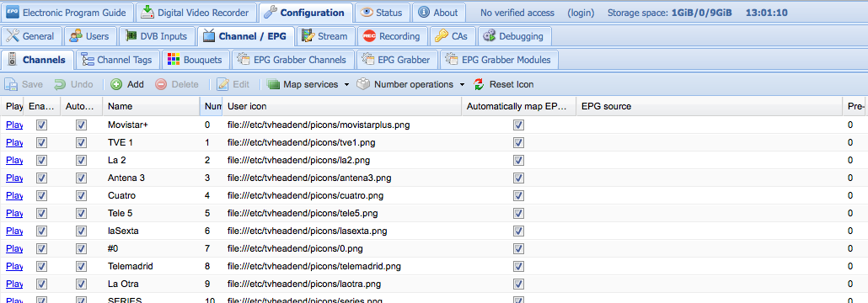Click the telemadrid.png icon path
Screen dimensions: 868x303
click(x=313, y=267)
